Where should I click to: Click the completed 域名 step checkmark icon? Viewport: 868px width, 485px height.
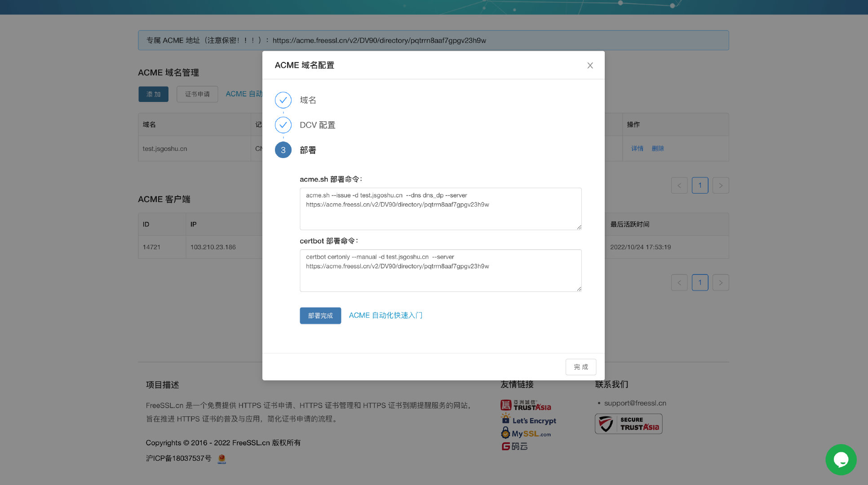point(283,100)
